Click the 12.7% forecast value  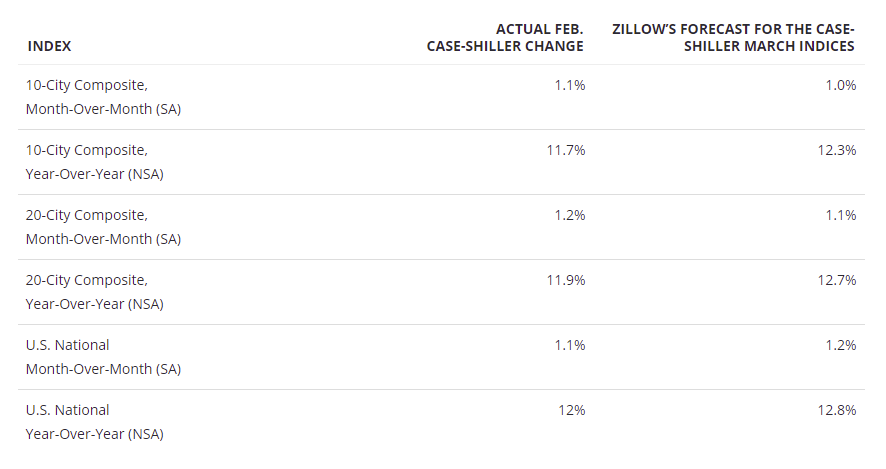(836, 280)
